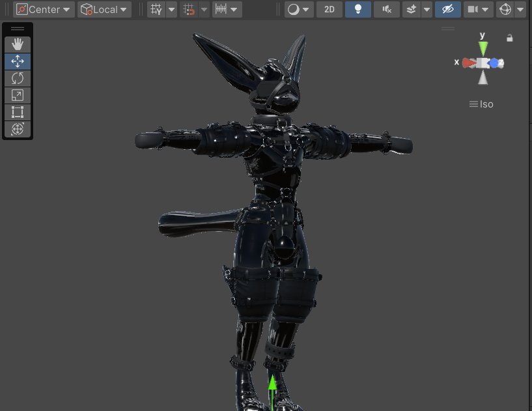Viewport: 532px width, 411px height.
Task: Select the Move tool
Action: (18, 61)
